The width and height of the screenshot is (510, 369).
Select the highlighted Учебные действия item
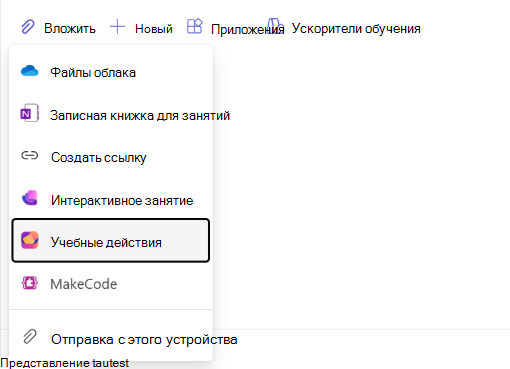(x=111, y=240)
